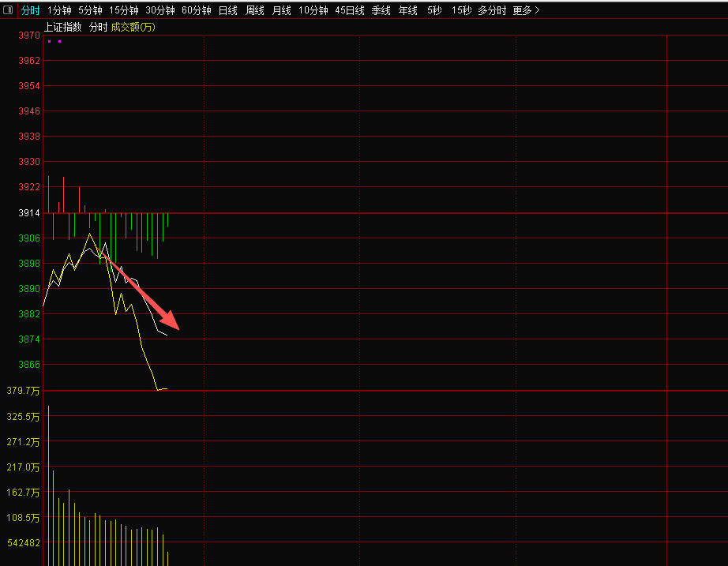728x566 pixels.
Task: Select the 10分钟 period tab
Action: coord(313,10)
